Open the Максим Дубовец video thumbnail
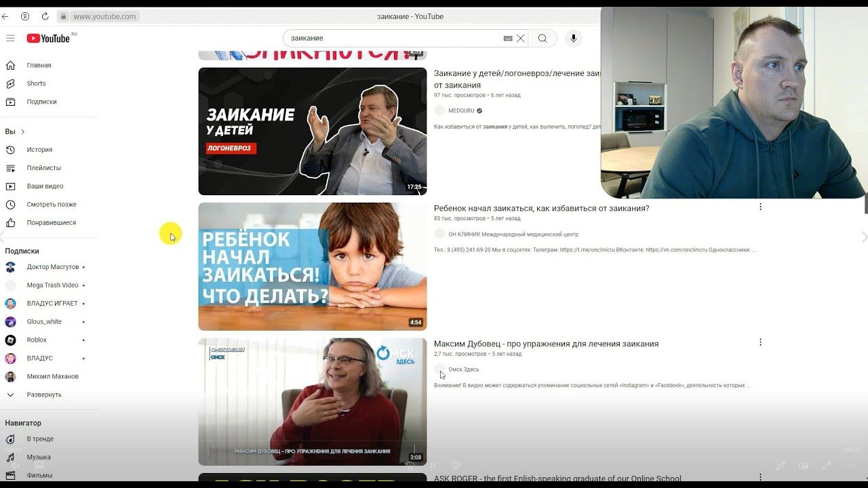This screenshot has height=488, width=868. coord(313,402)
